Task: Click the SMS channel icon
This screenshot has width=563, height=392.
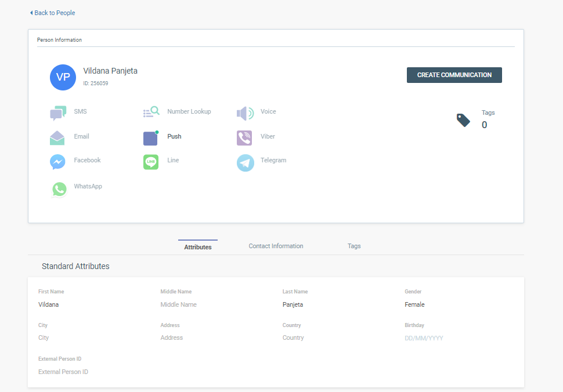Action: click(58, 112)
